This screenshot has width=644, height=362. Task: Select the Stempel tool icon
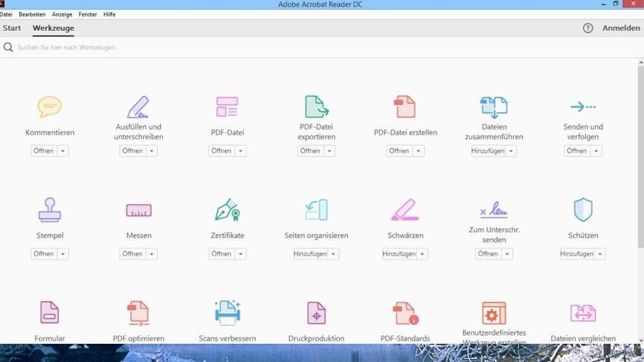pyautogui.click(x=50, y=211)
